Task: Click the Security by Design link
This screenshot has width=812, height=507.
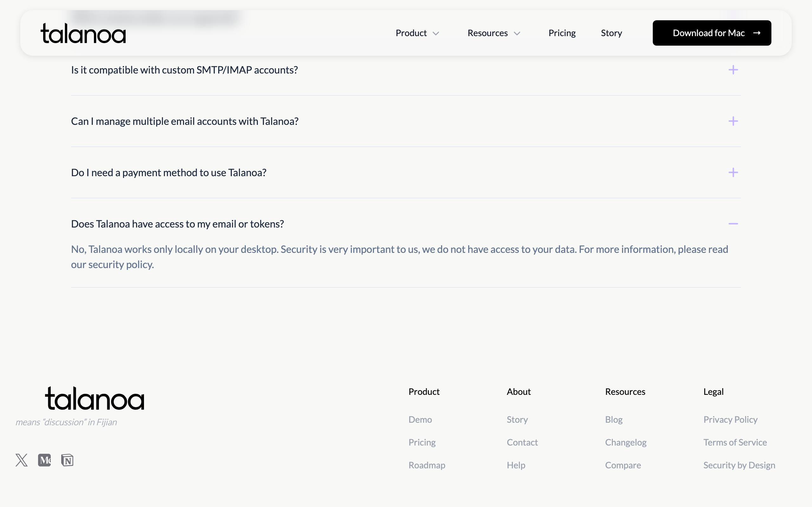Action: coord(739,465)
